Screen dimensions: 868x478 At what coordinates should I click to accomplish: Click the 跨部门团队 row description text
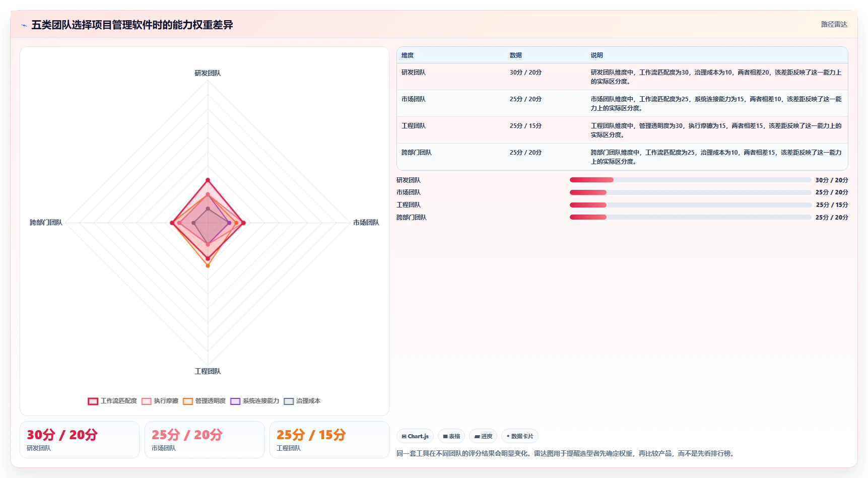click(716, 157)
